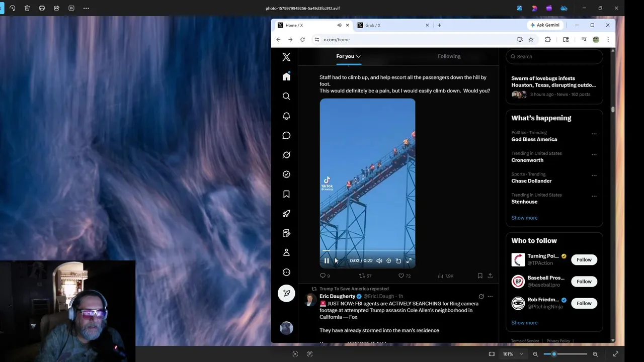Reload the x.com page
The width and height of the screenshot is (644, 362).
click(302, 40)
